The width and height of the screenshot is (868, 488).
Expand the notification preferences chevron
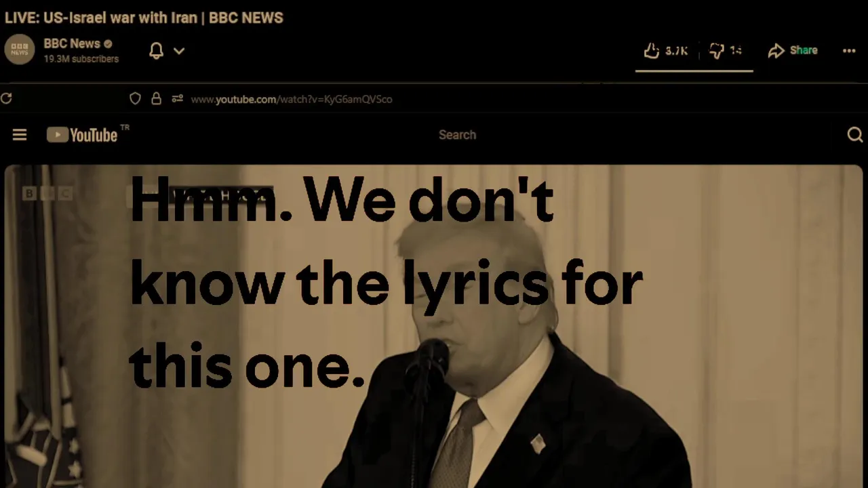[x=179, y=51]
